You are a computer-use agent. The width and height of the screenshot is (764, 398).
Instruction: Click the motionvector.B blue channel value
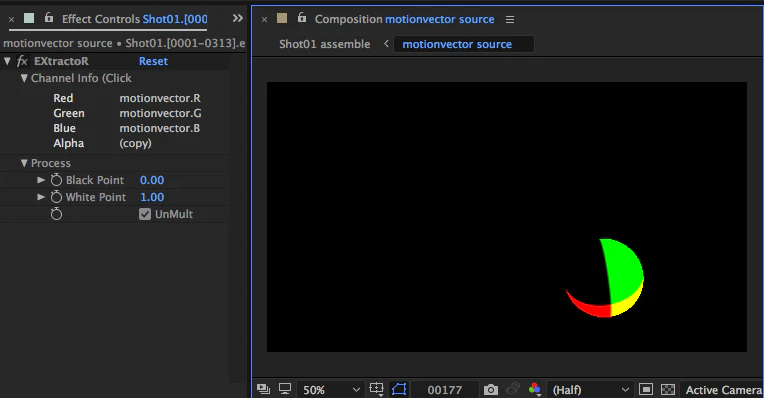point(160,128)
